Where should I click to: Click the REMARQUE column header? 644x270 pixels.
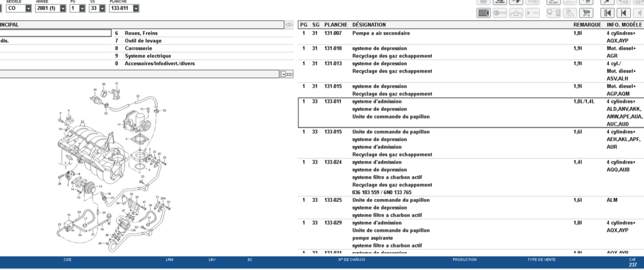(x=587, y=25)
